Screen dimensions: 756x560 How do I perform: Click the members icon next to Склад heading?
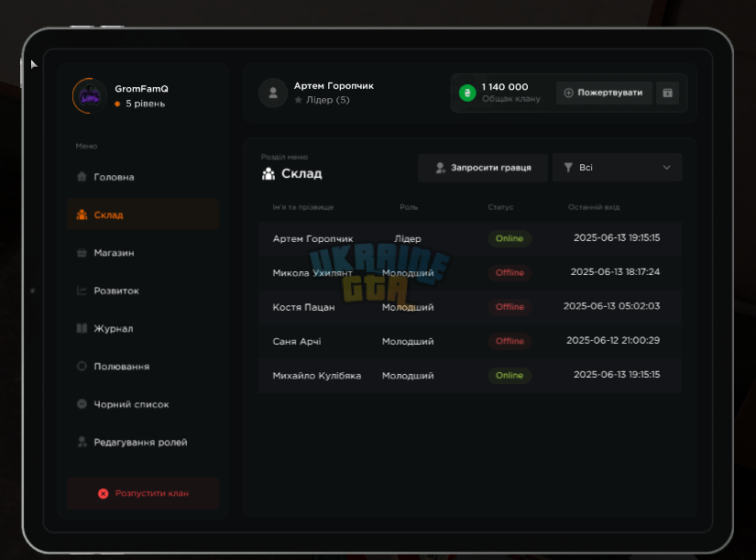click(268, 173)
